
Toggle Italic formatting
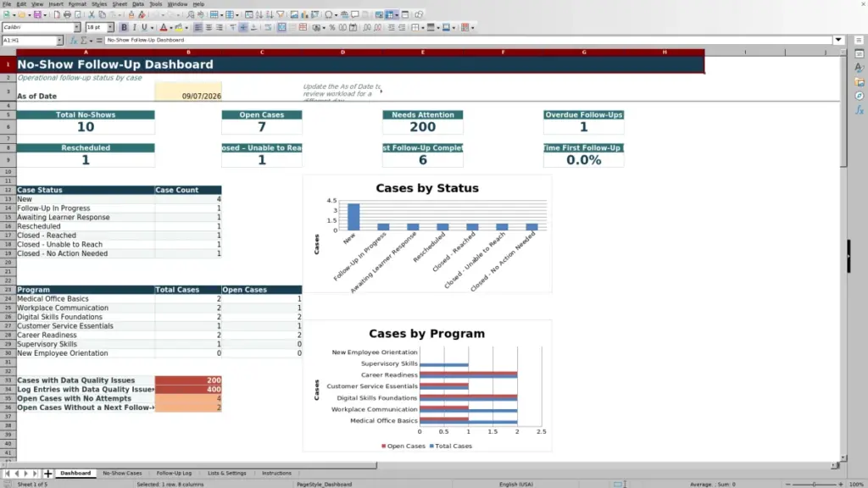pos(134,27)
